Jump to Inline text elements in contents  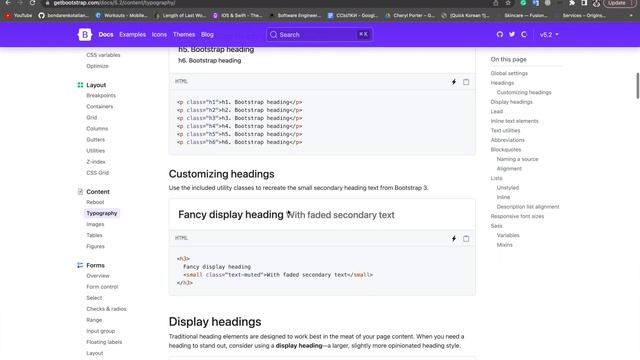click(x=514, y=121)
